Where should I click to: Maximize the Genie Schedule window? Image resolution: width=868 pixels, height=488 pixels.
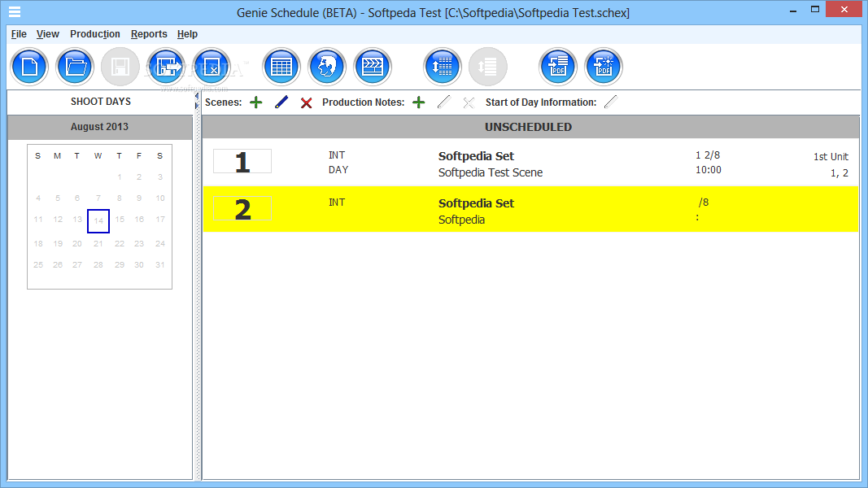pos(815,10)
